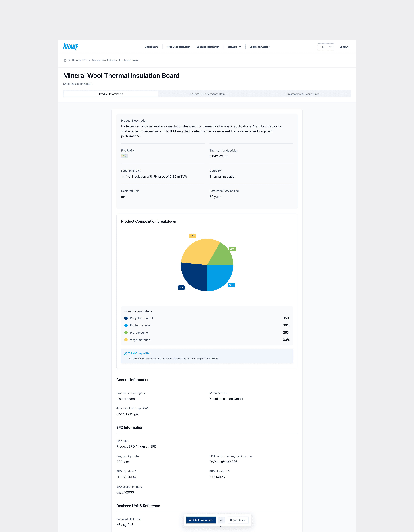Click the home breadcrumb icon
Viewport: 414px width, 532px height.
(x=65, y=60)
